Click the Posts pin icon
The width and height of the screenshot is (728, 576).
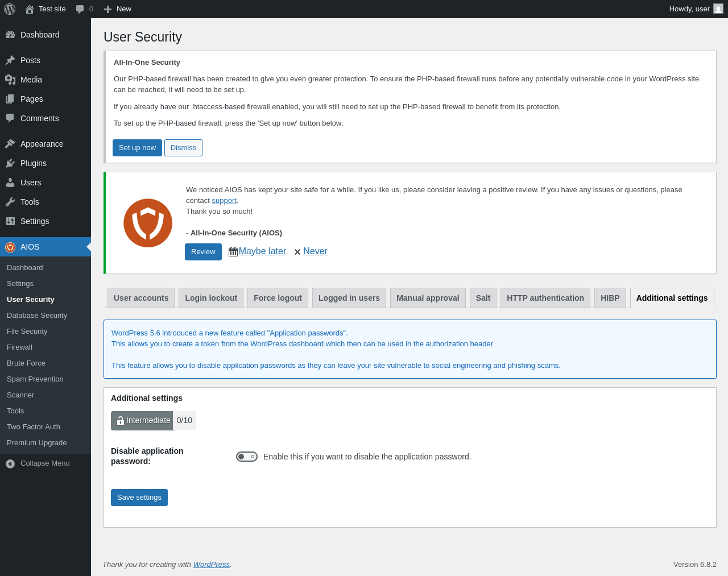point(10,60)
